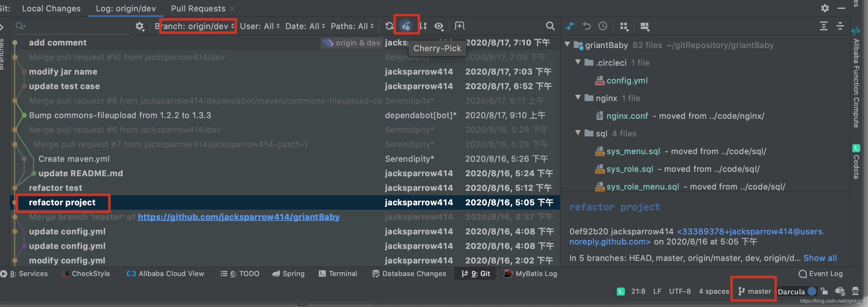Open the master branch widget
Screen dimensions: 868x307
(754, 291)
